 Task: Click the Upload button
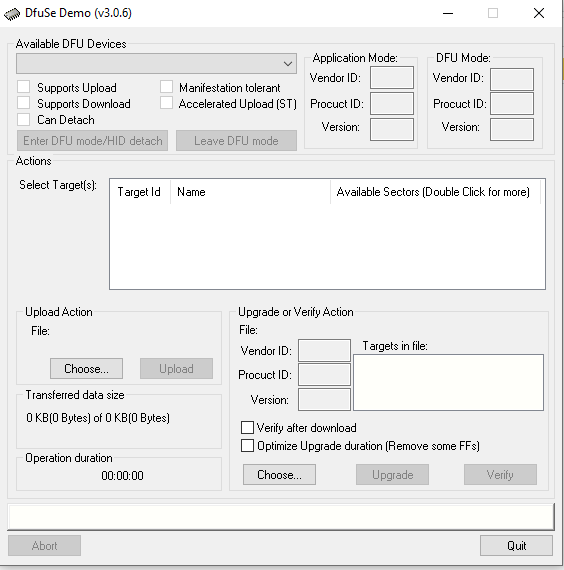coord(176,369)
